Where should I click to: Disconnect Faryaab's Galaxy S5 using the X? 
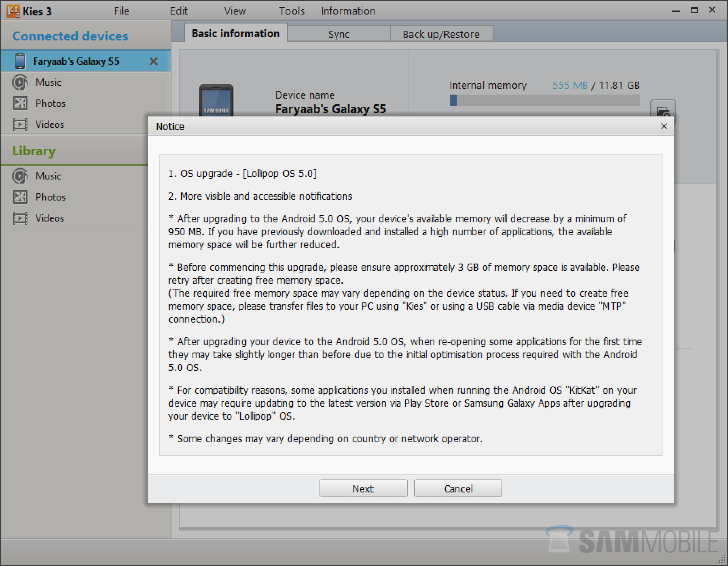(x=154, y=61)
